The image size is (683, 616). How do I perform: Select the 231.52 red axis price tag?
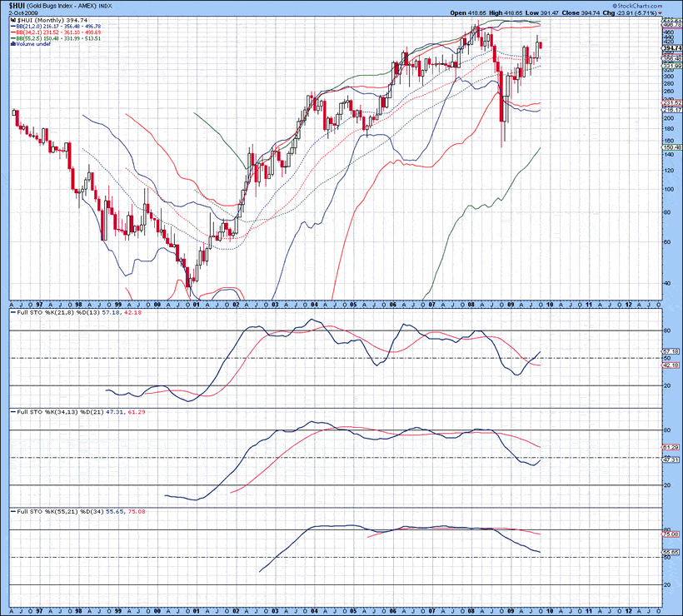click(x=671, y=102)
